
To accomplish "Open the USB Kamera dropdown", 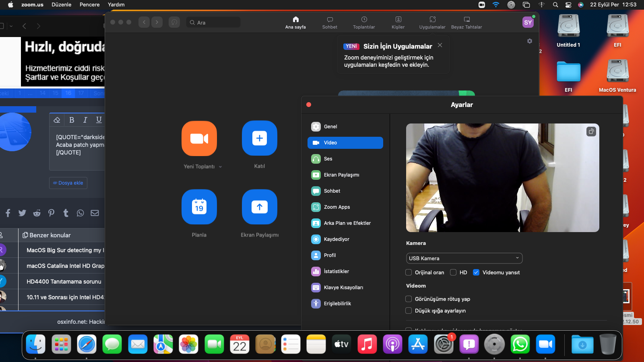I will 464,258.
